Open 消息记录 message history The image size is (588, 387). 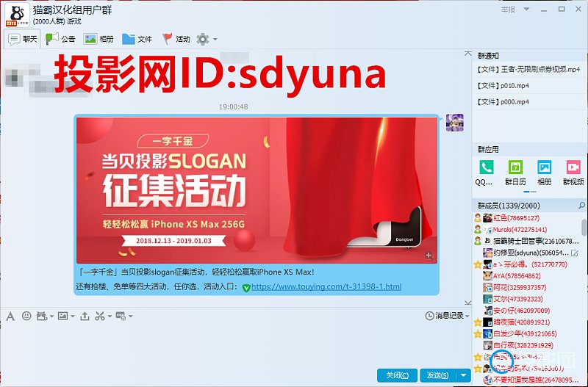pyautogui.click(x=445, y=316)
